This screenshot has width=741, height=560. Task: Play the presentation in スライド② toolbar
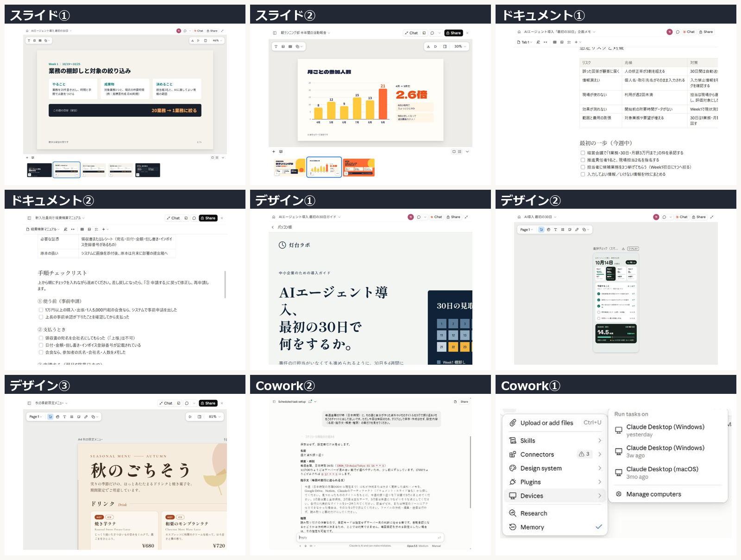tap(436, 47)
